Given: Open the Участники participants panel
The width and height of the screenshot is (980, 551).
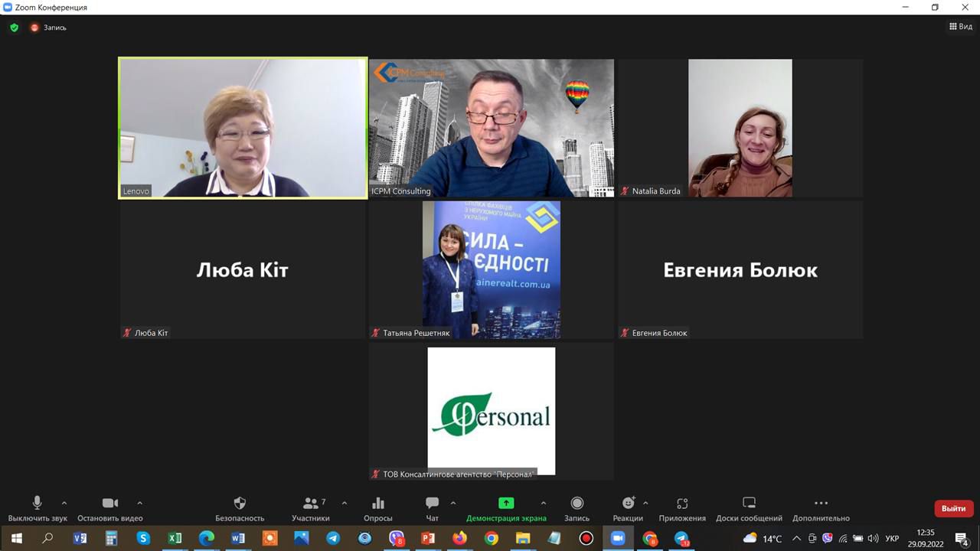Looking at the screenshot, I should tap(311, 508).
